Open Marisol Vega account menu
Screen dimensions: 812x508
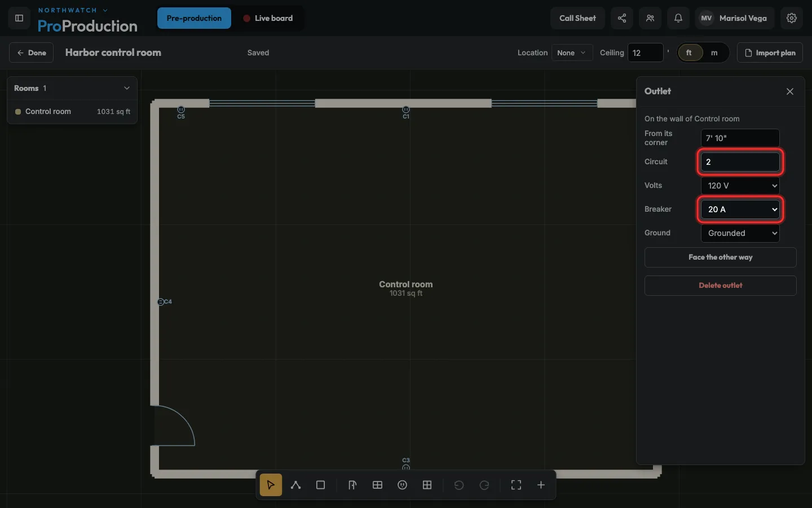point(735,18)
